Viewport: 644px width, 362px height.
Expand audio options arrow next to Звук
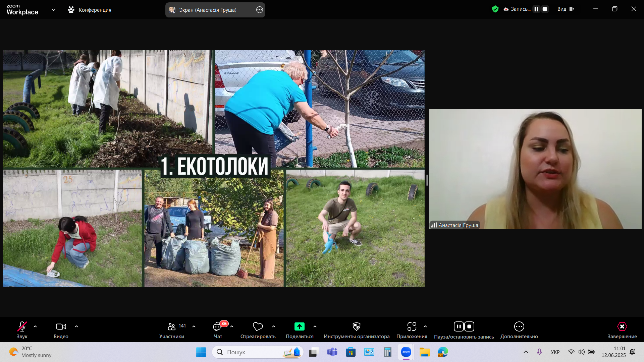(x=35, y=326)
